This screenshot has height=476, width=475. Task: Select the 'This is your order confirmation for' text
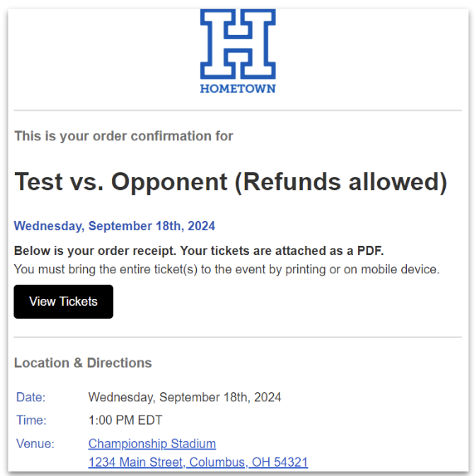point(124,136)
